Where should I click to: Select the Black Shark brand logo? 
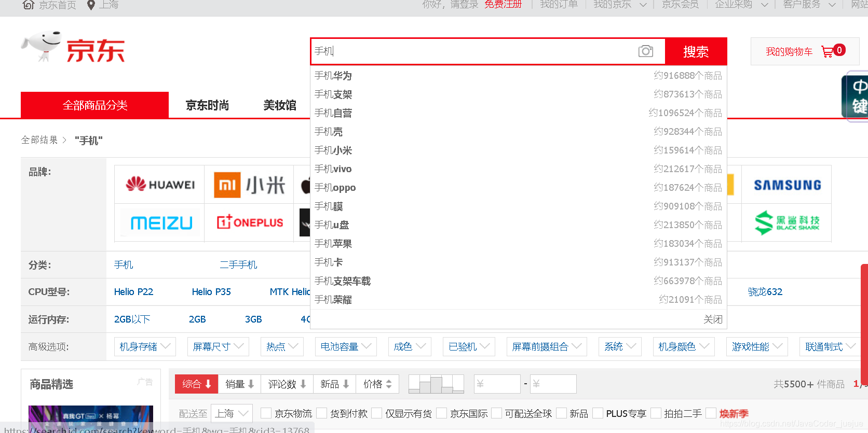tap(787, 223)
